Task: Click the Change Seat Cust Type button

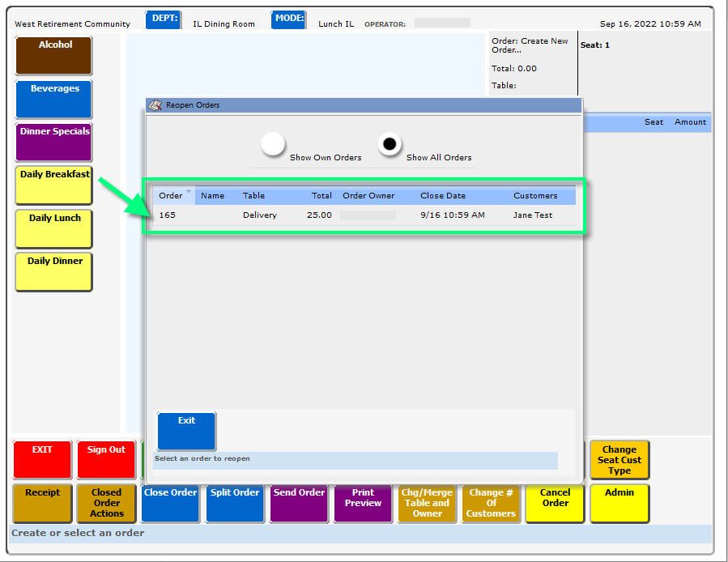Action: tap(619, 460)
